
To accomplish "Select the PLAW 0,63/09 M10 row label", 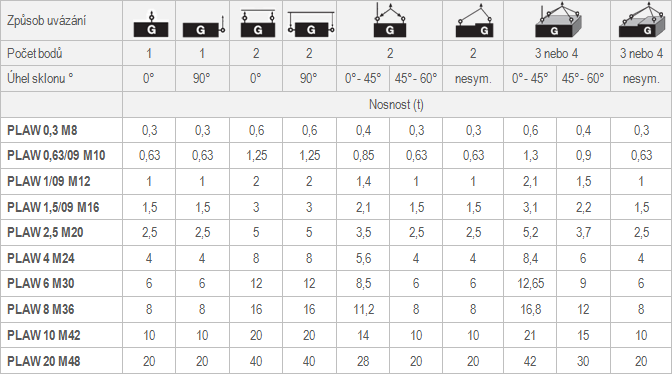I will (56, 156).
